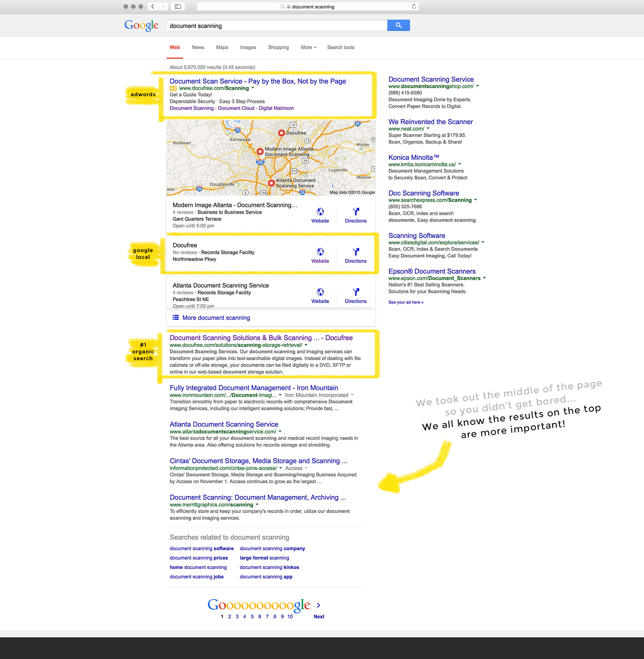The height and width of the screenshot is (659, 644).
Task: Open Docufree Website globe icon
Action: (x=320, y=252)
